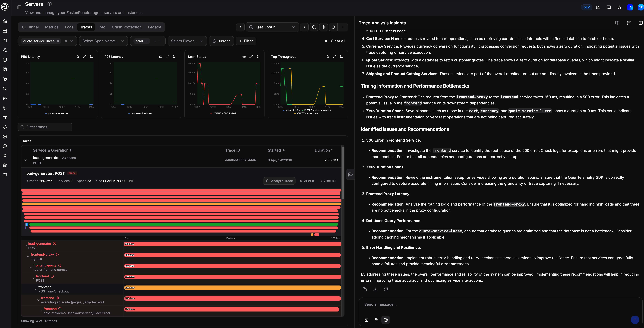The image size is (644, 328).
Task: Open the Crash Protection tab
Action: (126, 27)
